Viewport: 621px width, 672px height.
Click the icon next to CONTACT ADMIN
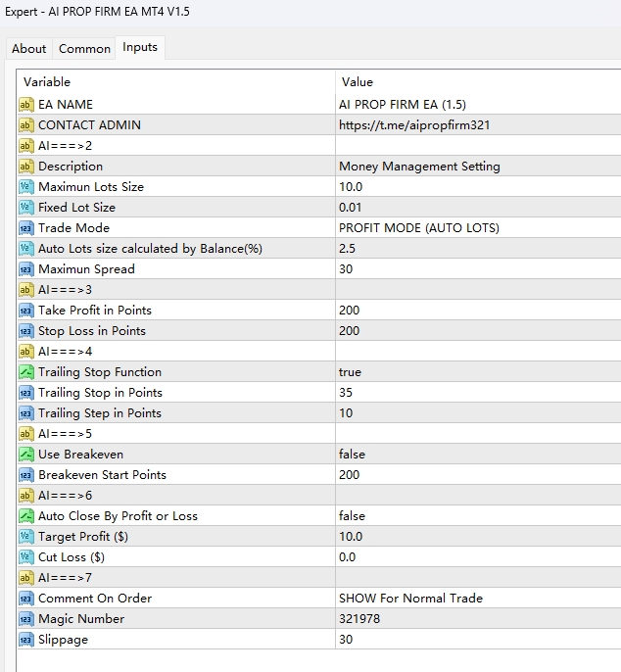click(26, 125)
